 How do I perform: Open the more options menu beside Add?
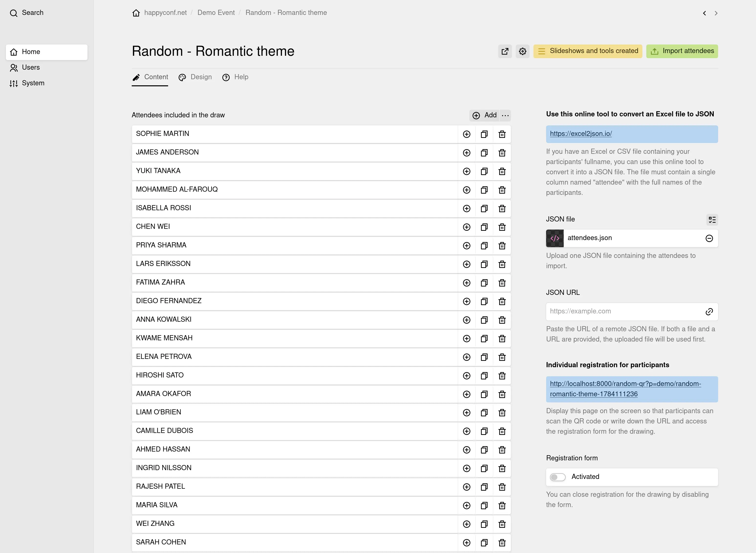click(505, 115)
